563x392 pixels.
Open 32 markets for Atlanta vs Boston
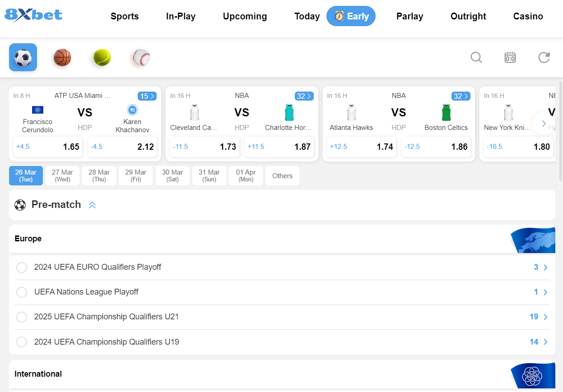click(461, 96)
